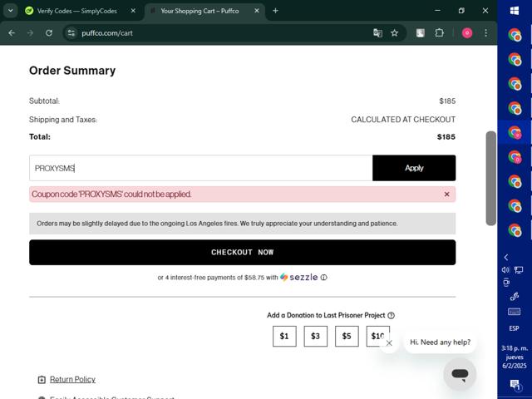Click the Total $185 amount
532x399 pixels.
click(446, 136)
